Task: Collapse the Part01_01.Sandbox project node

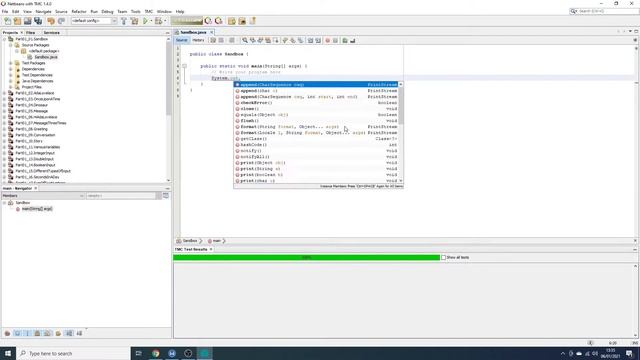Action: [4, 39]
